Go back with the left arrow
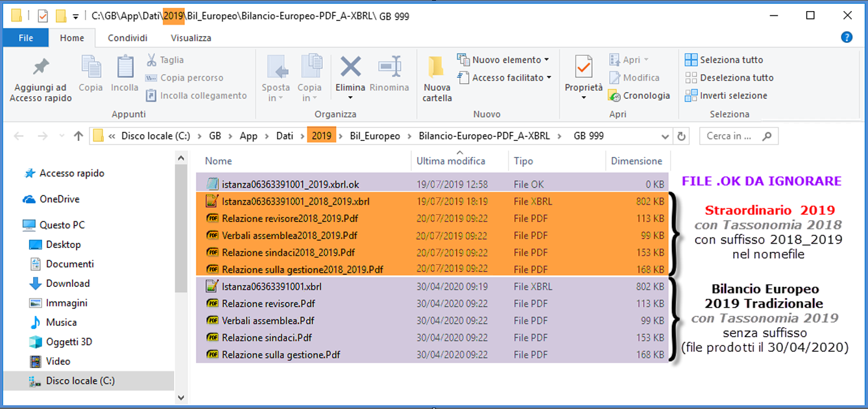Screen dimensions: 868x409 point(19,136)
